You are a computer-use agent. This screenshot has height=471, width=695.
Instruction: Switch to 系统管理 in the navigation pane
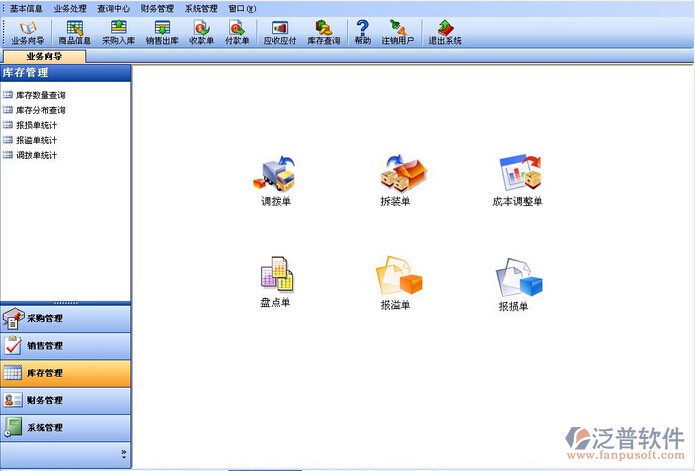[x=66, y=428]
